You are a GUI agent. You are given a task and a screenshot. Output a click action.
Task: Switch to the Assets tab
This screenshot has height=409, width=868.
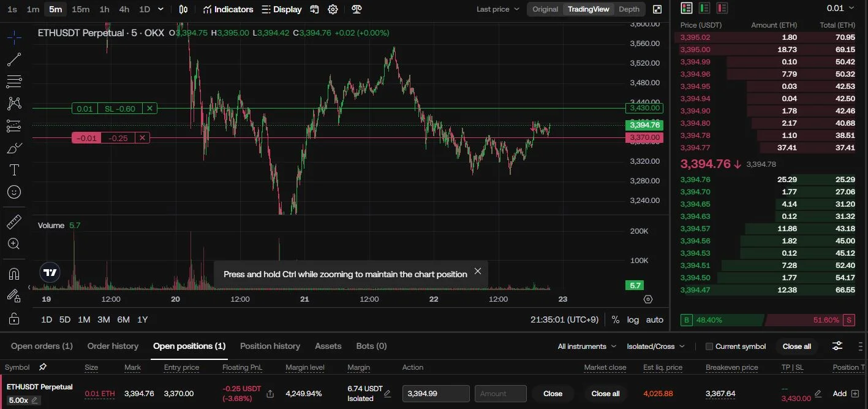(x=328, y=346)
